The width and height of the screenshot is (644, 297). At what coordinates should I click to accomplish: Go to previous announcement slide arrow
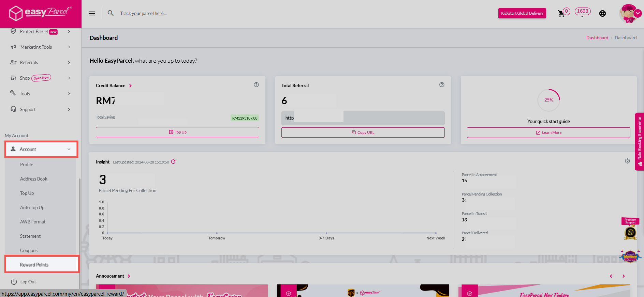point(611,276)
